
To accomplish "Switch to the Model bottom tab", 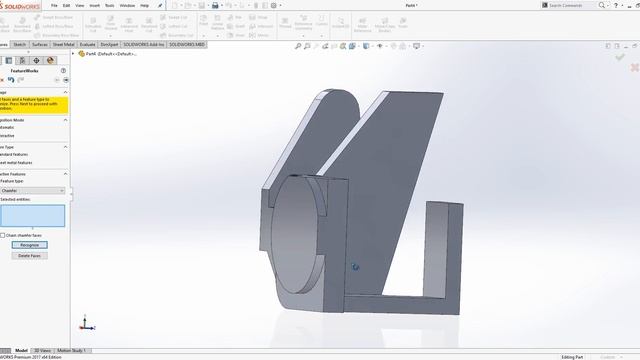I will (21, 351).
